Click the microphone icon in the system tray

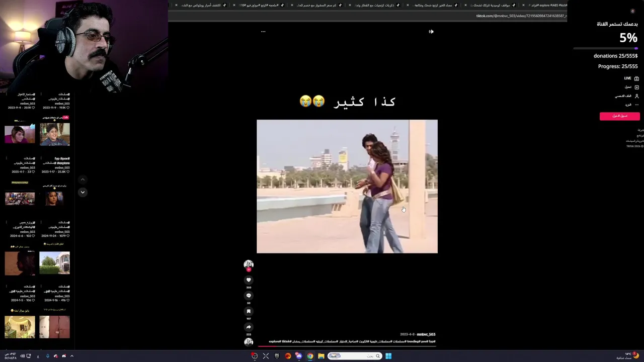point(48,356)
